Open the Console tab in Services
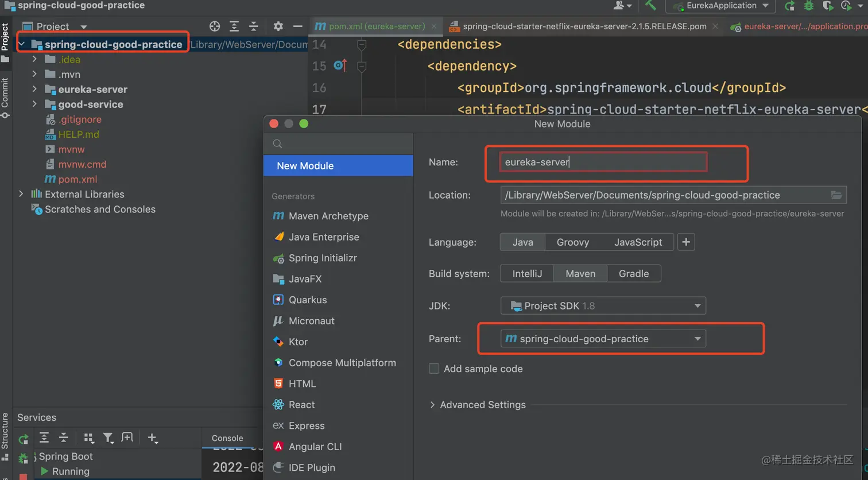The image size is (868, 480). coord(227,438)
